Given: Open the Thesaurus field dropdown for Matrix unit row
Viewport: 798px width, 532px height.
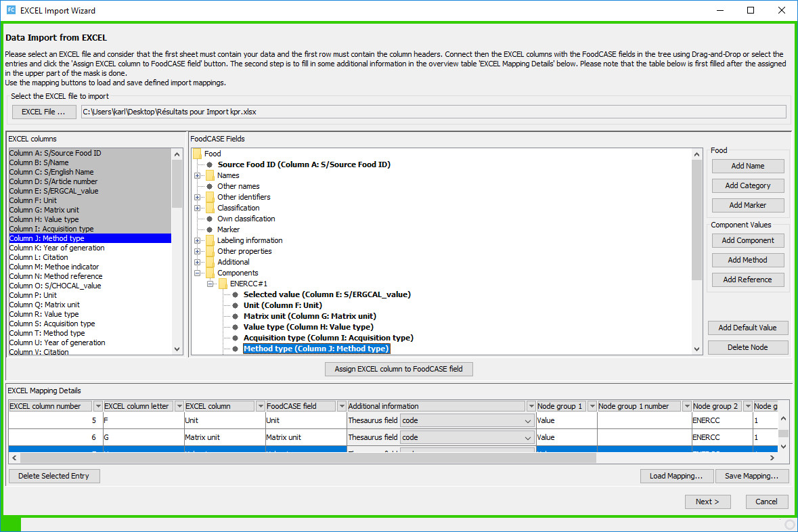Looking at the screenshot, I should point(528,438).
